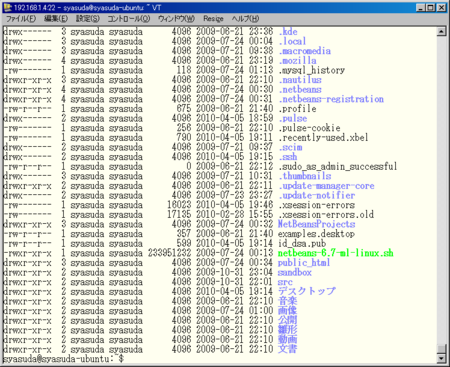Viewport: 450px width, 367px height.
Task: Click the file size 675
Action: pyautogui.click(x=184, y=109)
